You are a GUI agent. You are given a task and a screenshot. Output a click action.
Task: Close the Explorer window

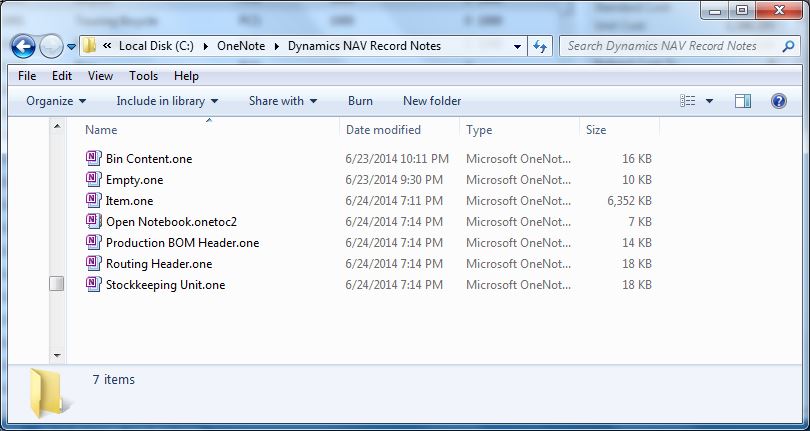[x=779, y=10]
